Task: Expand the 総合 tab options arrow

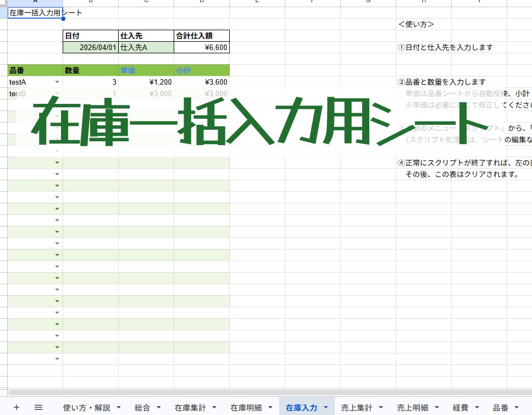Action: (x=158, y=407)
